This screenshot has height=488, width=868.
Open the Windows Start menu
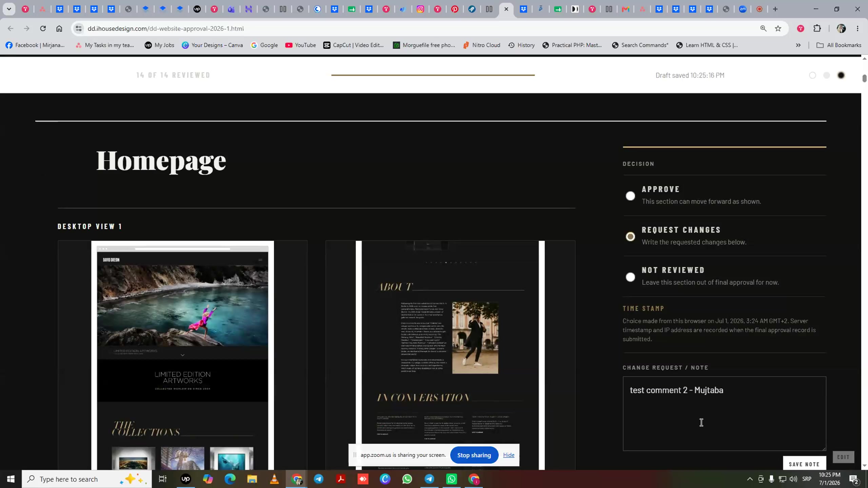(x=11, y=479)
